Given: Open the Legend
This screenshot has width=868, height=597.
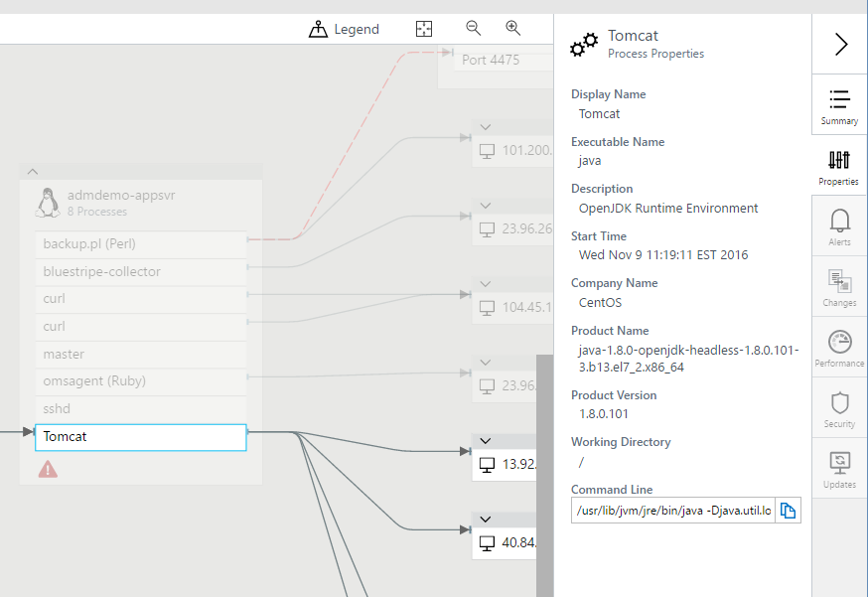Looking at the screenshot, I should [x=344, y=29].
